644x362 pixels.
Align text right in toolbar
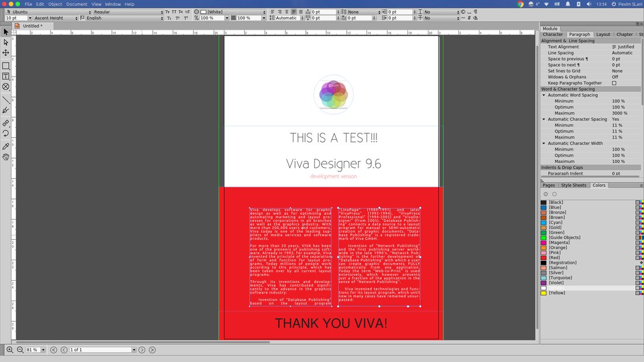click(280, 12)
